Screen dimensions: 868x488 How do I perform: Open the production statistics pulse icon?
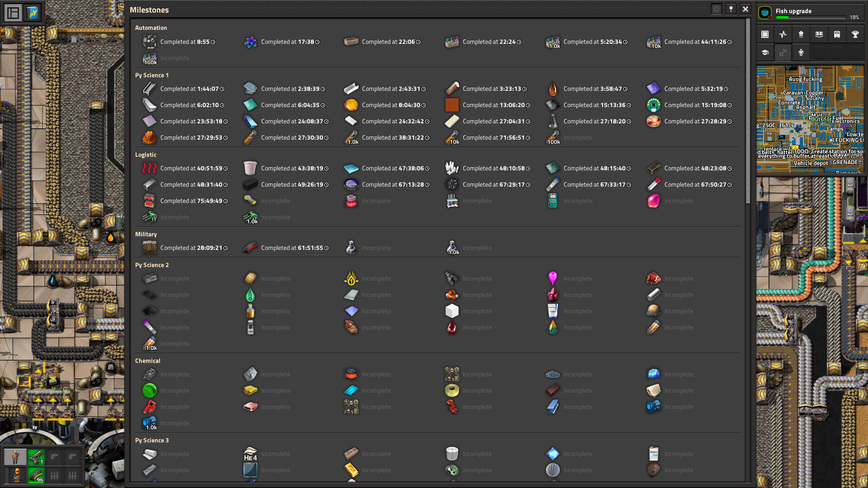(783, 34)
